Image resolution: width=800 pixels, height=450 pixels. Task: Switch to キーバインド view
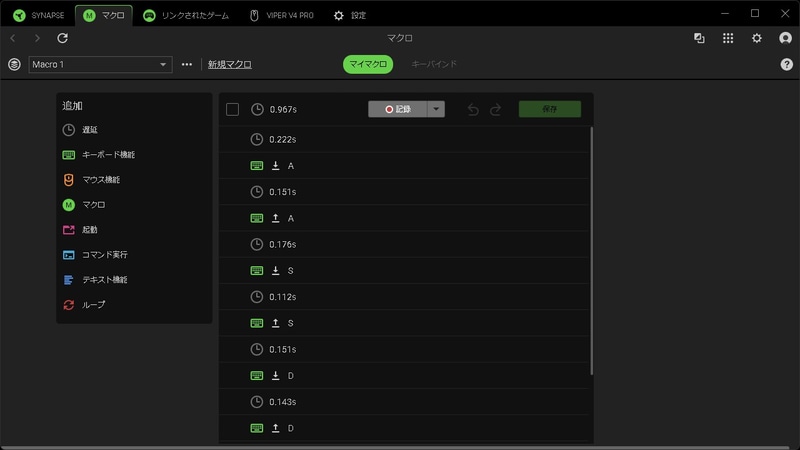434,64
